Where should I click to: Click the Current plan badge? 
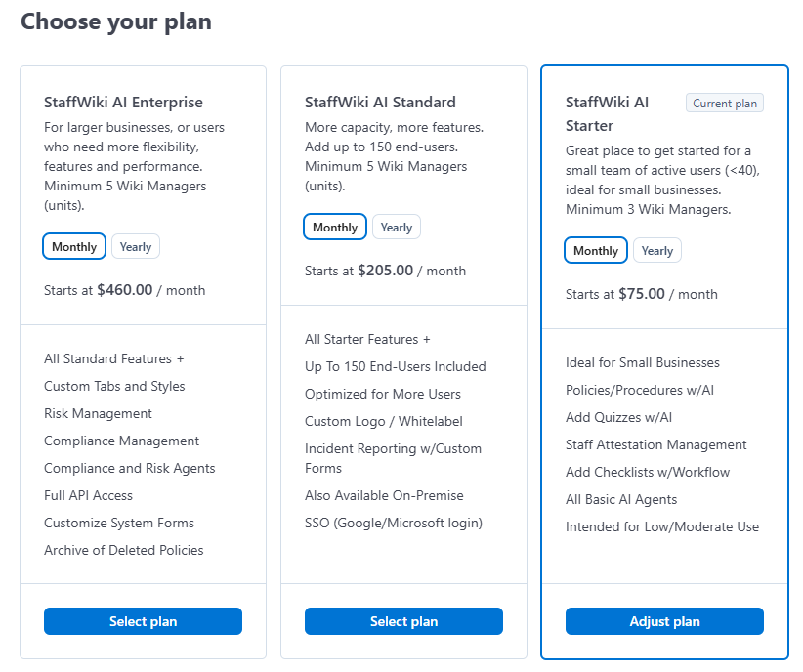click(725, 104)
